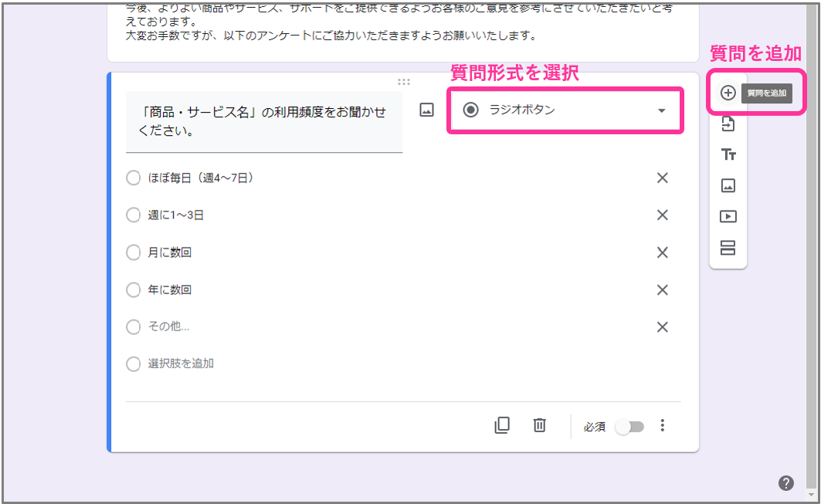Delete the question with the trash icon

539,425
